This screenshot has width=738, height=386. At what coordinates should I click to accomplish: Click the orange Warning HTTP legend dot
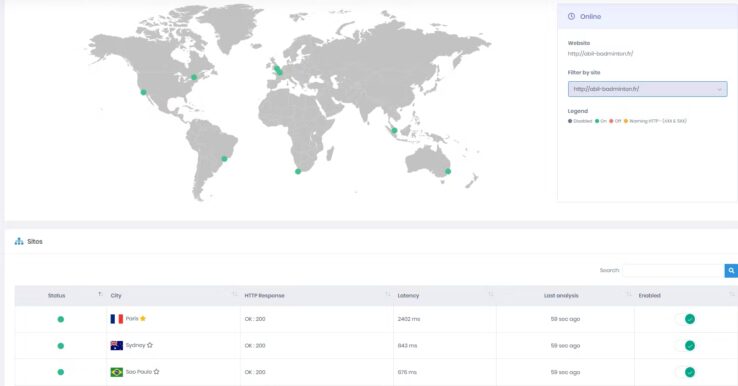pyautogui.click(x=626, y=121)
